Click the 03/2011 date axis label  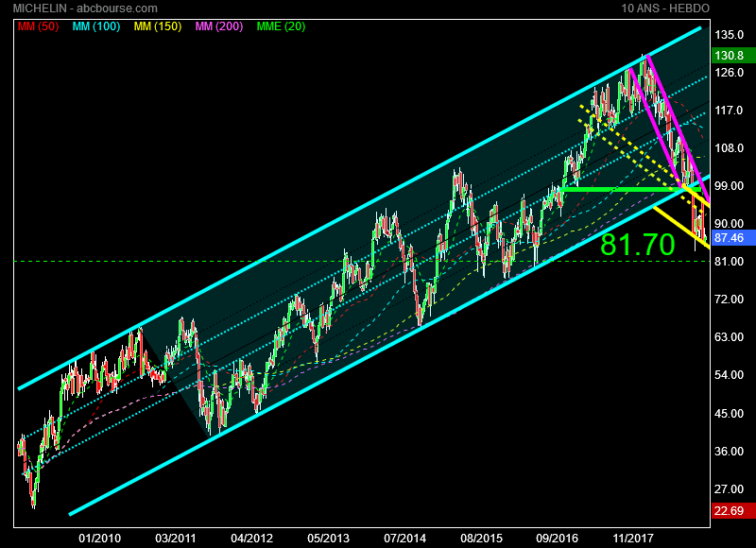click(176, 538)
